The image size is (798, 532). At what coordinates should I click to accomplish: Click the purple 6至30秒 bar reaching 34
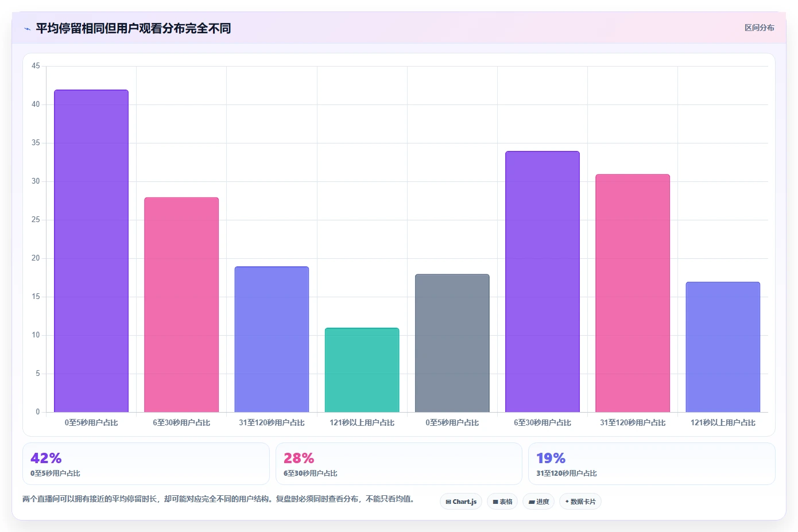tap(543, 282)
